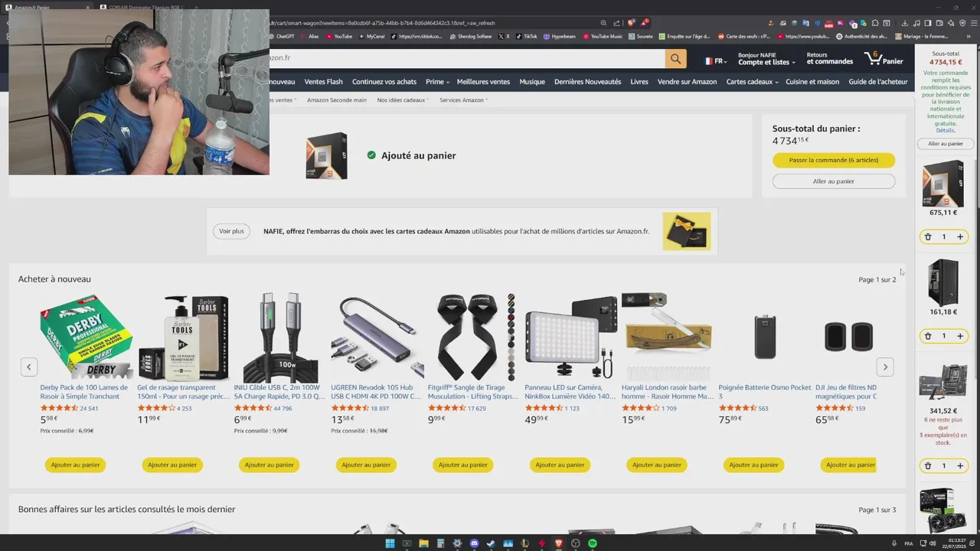The width and height of the screenshot is (980, 551).
Task: Click the volume icon in system tray
Action: click(932, 543)
